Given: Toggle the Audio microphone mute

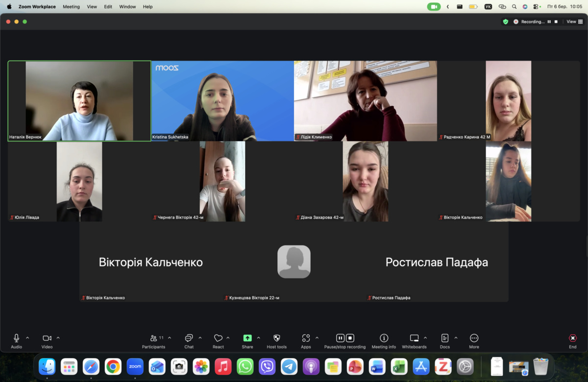Looking at the screenshot, I should point(16,338).
